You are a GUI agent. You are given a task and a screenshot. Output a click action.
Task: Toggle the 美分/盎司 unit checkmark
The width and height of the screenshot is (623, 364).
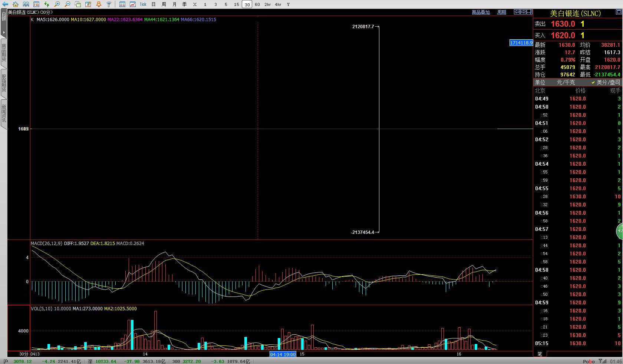(593, 83)
